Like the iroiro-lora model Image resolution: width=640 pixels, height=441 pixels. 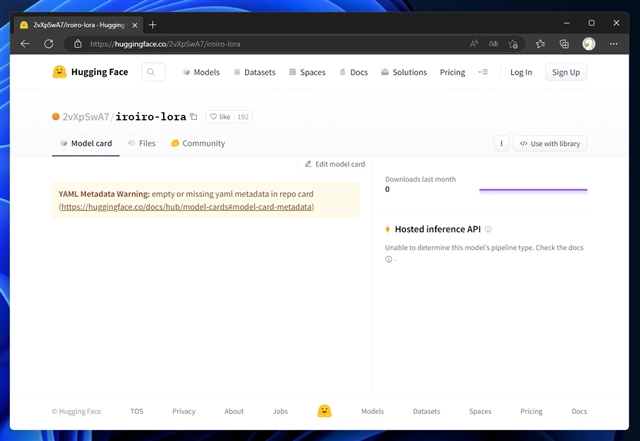[220, 117]
